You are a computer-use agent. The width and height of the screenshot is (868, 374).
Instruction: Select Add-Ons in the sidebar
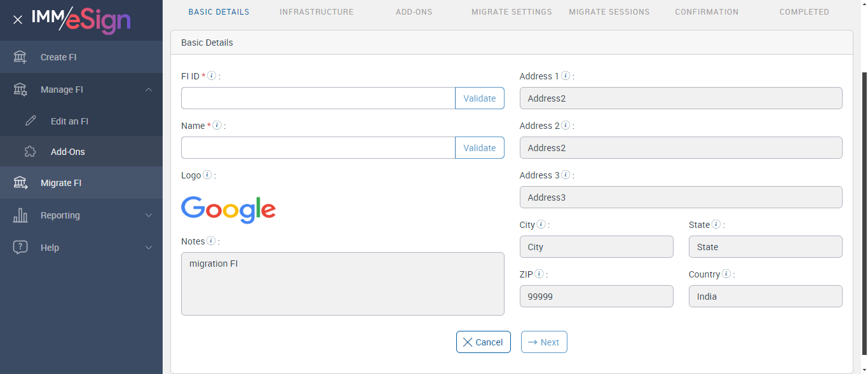click(x=67, y=152)
